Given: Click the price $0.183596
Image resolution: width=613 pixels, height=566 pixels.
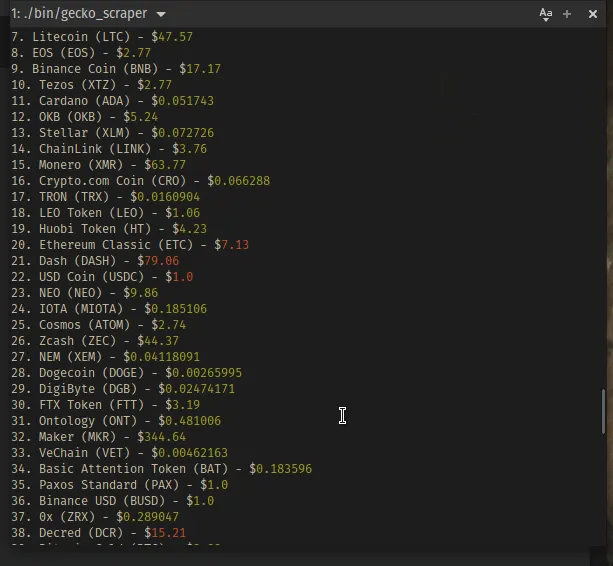Looking at the screenshot, I should 281,469.
